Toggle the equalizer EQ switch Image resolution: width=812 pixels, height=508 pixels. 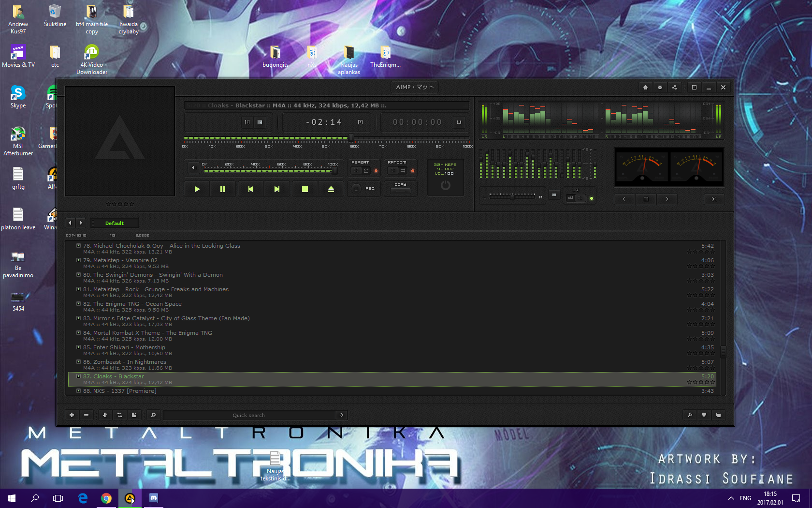click(576, 198)
